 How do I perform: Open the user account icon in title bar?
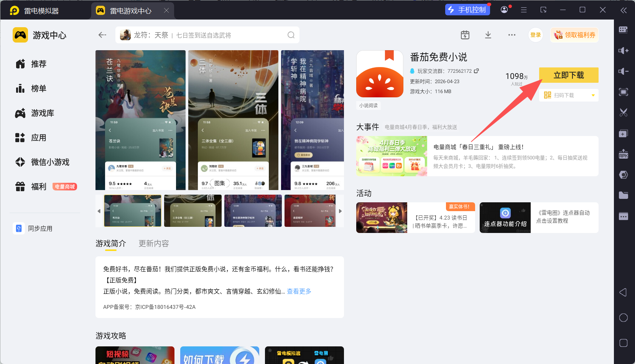(x=504, y=10)
